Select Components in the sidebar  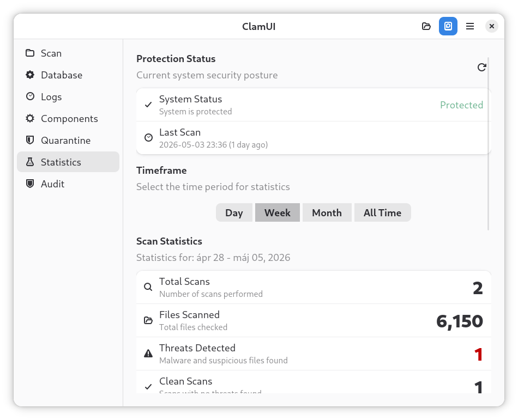pyautogui.click(x=68, y=118)
